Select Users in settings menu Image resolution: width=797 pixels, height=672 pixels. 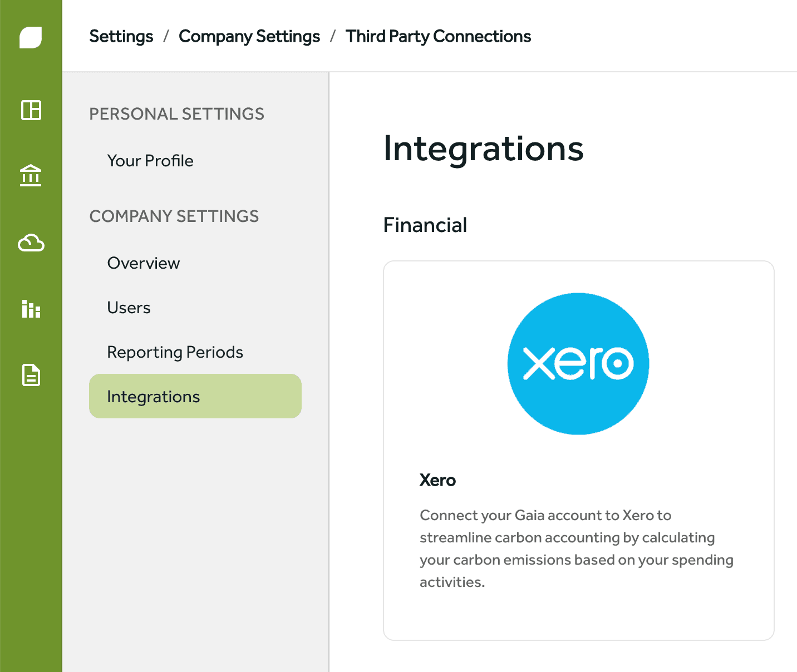pyautogui.click(x=129, y=308)
